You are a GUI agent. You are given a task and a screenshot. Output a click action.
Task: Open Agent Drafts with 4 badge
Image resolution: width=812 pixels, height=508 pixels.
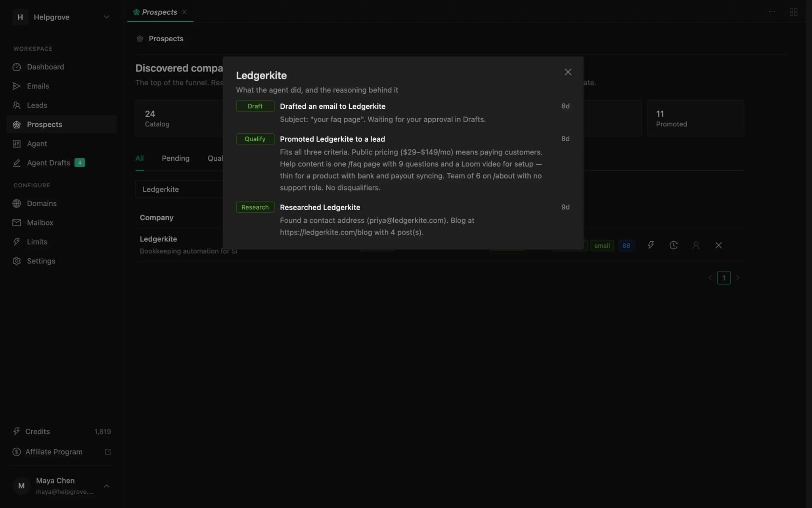coord(62,163)
